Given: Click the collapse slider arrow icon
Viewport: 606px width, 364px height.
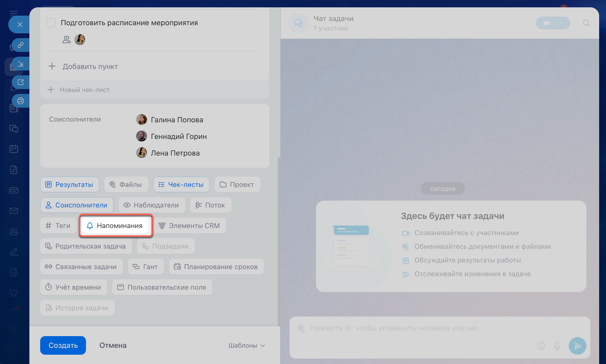Looking at the screenshot, I should pos(20,64).
